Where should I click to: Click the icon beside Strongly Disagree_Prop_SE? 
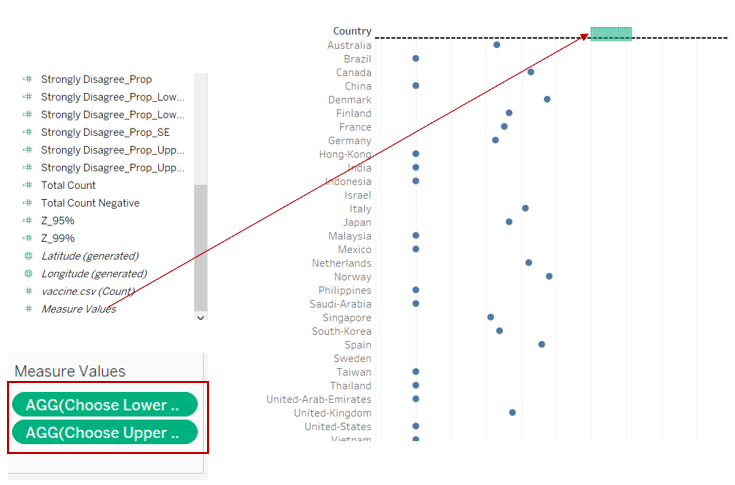(28, 132)
